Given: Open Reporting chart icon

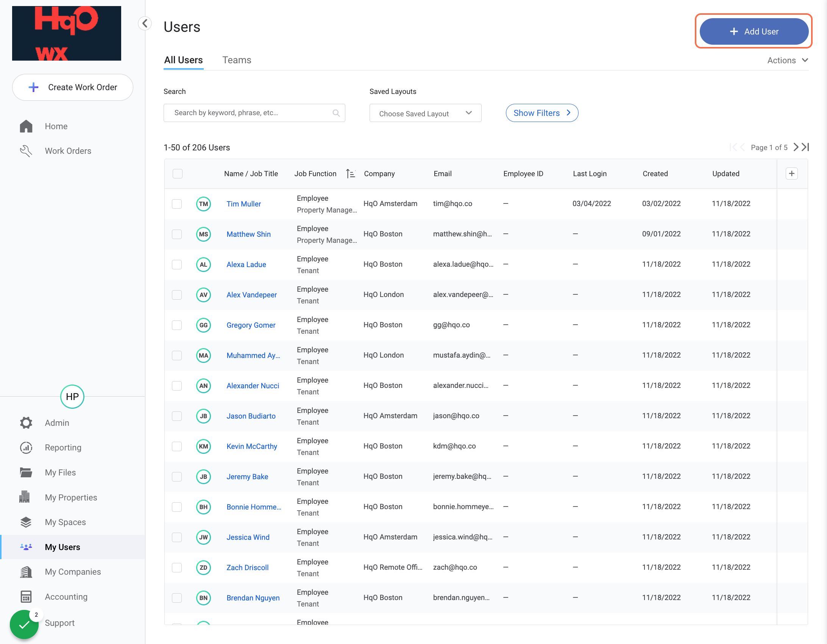Looking at the screenshot, I should coord(26,447).
